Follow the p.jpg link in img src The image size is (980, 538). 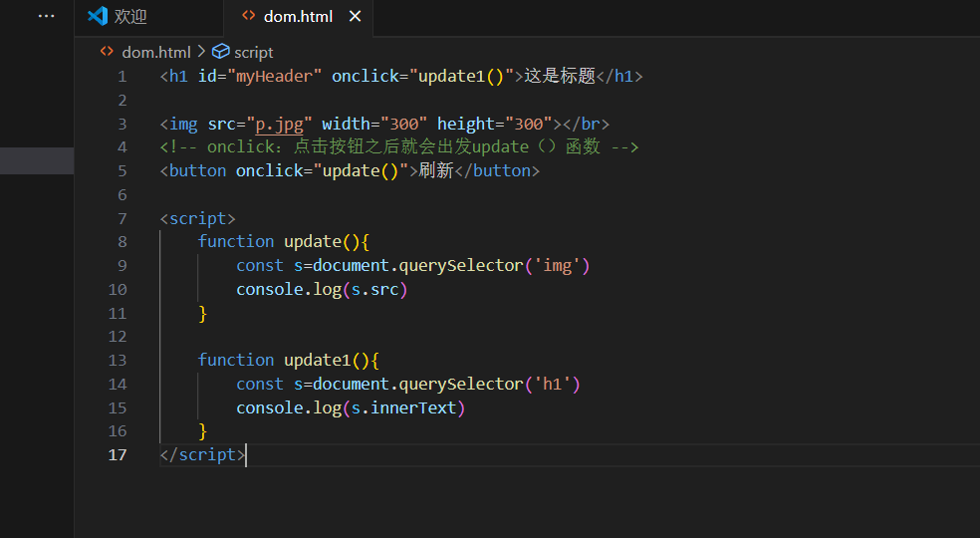pyautogui.click(x=280, y=124)
